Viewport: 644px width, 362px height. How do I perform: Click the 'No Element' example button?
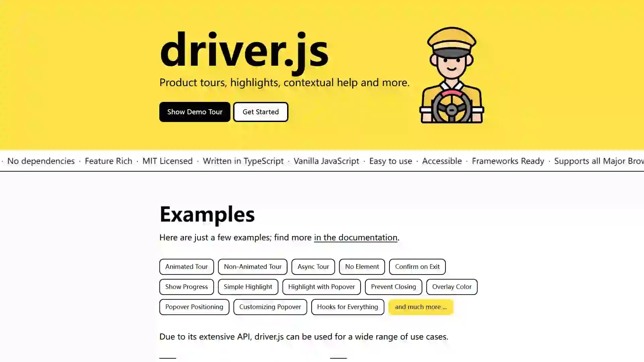(362, 266)
